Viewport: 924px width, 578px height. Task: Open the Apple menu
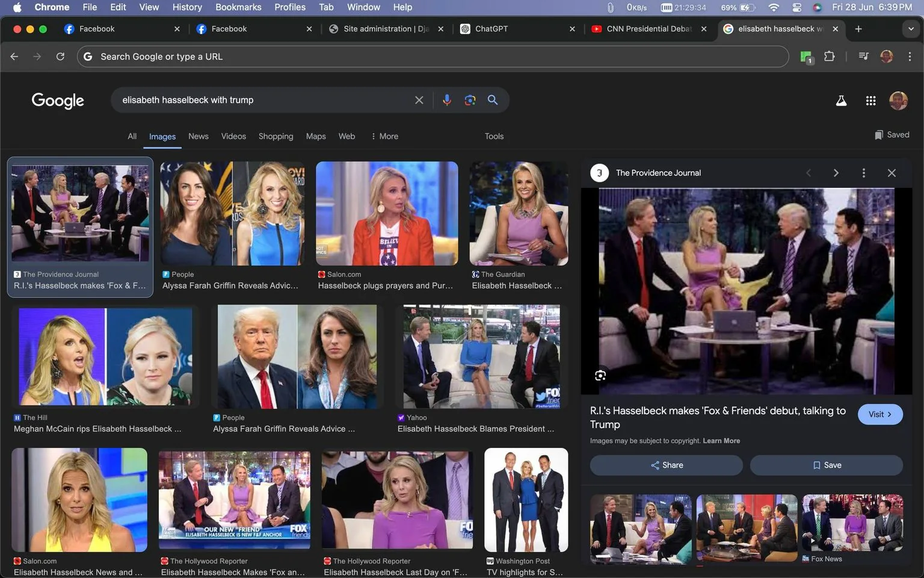17,7
